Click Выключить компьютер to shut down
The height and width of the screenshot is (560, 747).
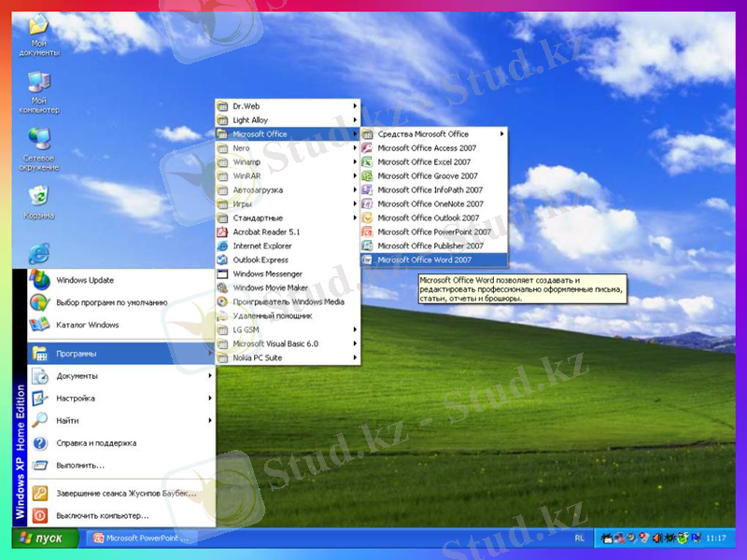tap(102, 515)
